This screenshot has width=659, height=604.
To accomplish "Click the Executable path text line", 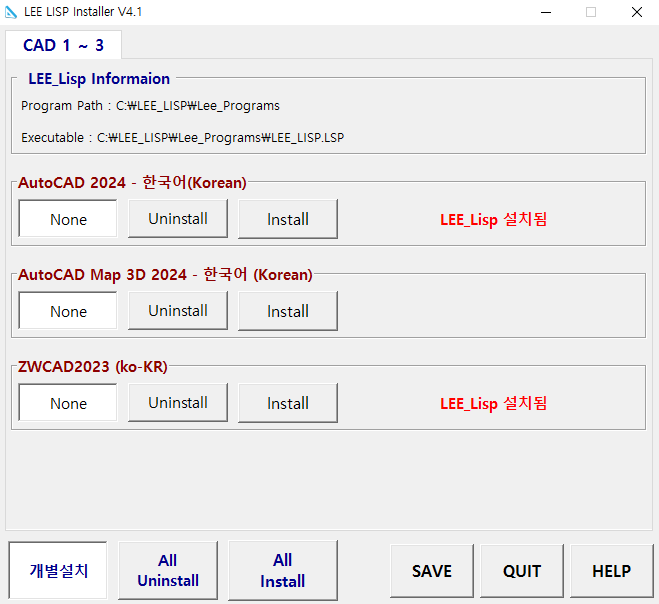I will pos(182,137).
